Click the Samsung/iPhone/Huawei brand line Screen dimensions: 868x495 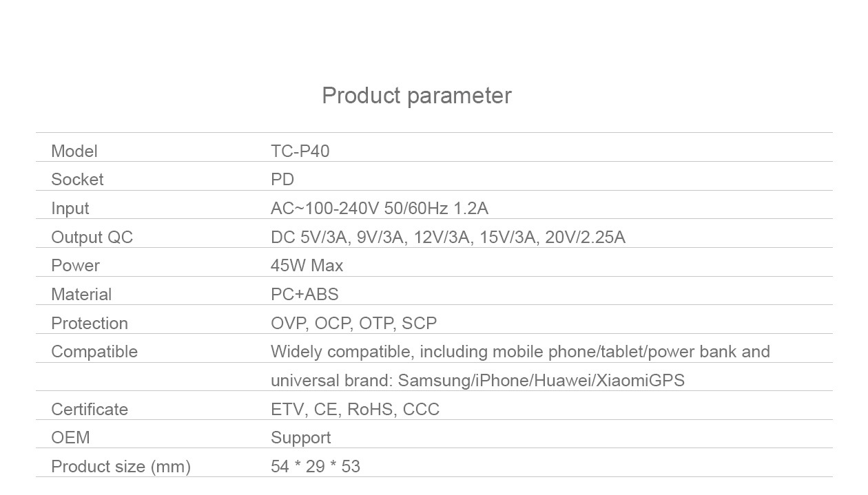[478, 381]
